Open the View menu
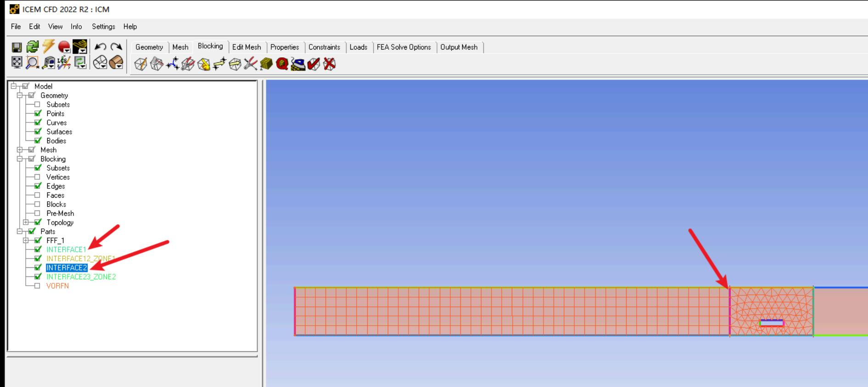 [55, 27]
